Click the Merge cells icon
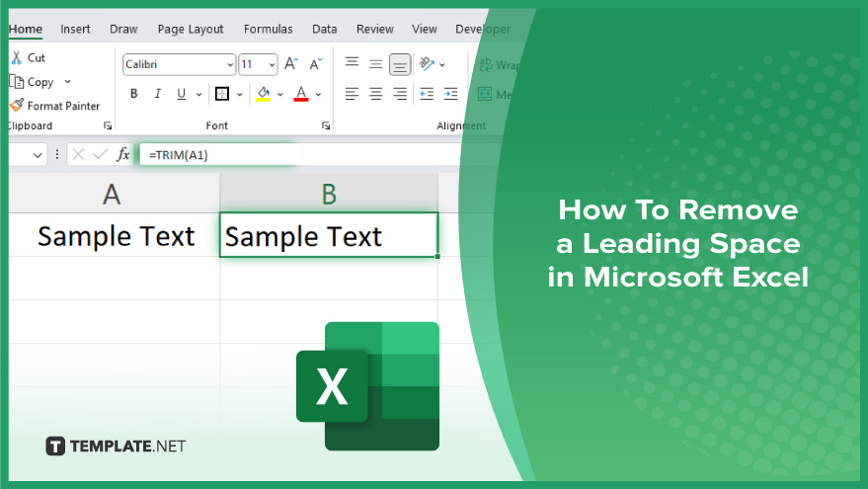 click(485, 94)
